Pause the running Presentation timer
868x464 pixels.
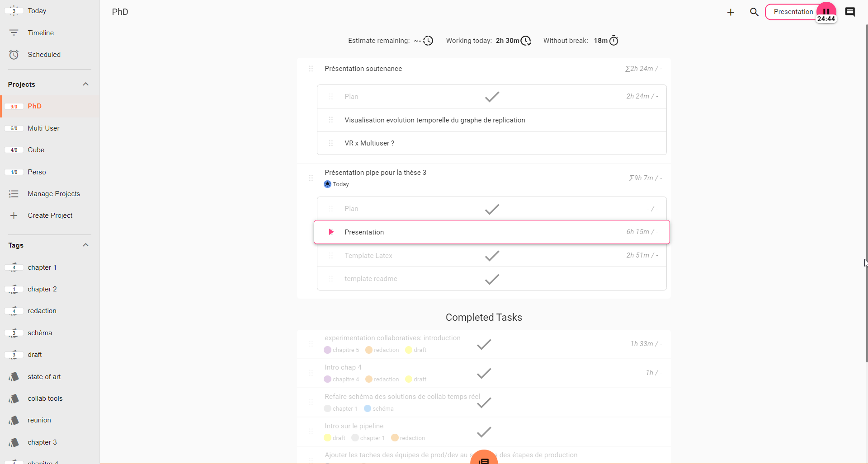click(826, 11)
